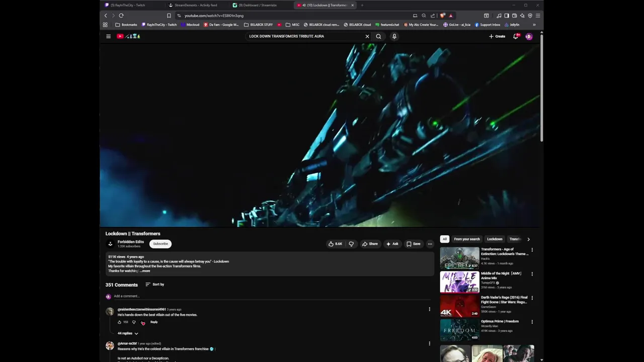Open the Ask AI button
The image size is (644, 362).
pyautogui.click(x=392, y=244)
